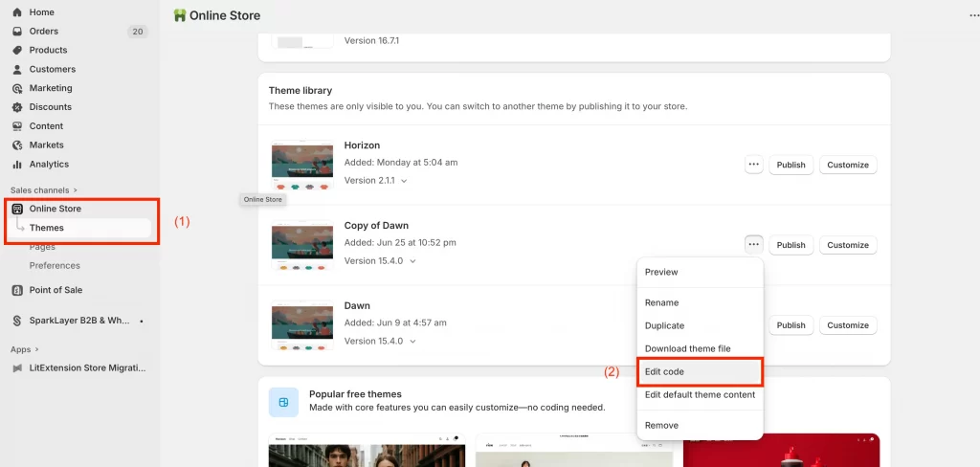Expand the Apps section chevron
Screen dimensions: 980x467
pyautogui.click(x=37, y=349)
